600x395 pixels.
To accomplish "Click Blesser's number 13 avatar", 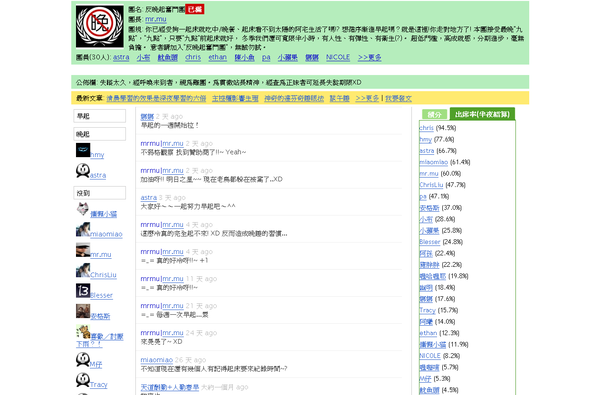I will tap(83, 291).
